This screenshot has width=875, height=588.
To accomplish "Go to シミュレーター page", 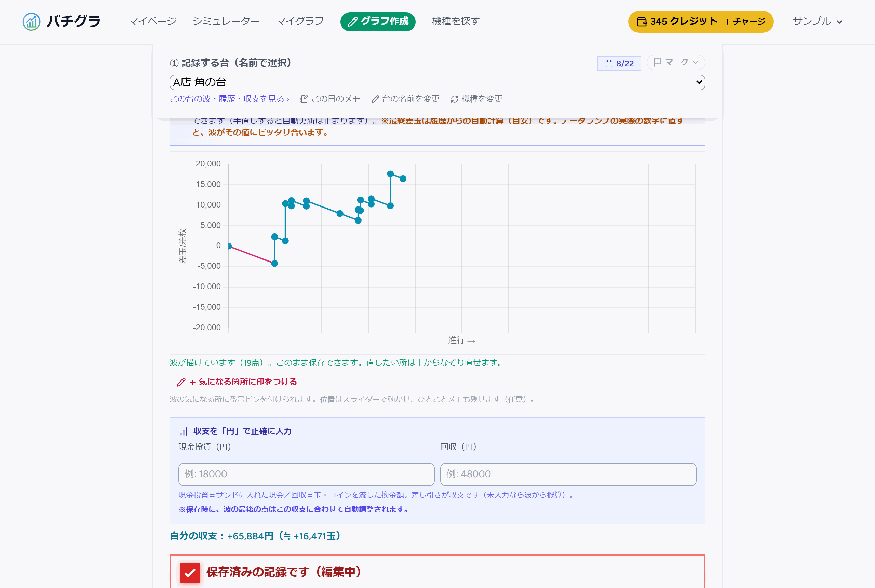I will pos(226,22).
